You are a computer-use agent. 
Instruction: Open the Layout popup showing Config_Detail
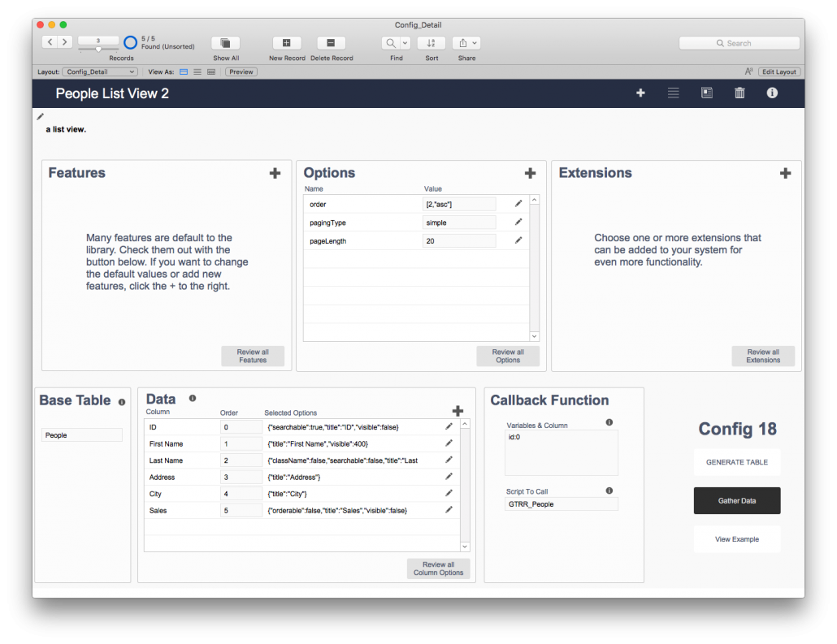tap(100, 71)
